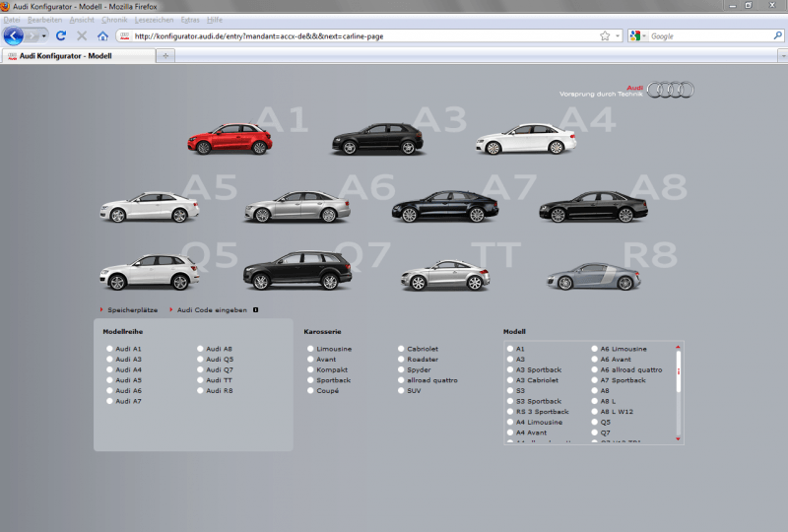Select the Audi A4 Modellreihe radio button
Viewport: 788px width, 532px height.
(109, 369)
